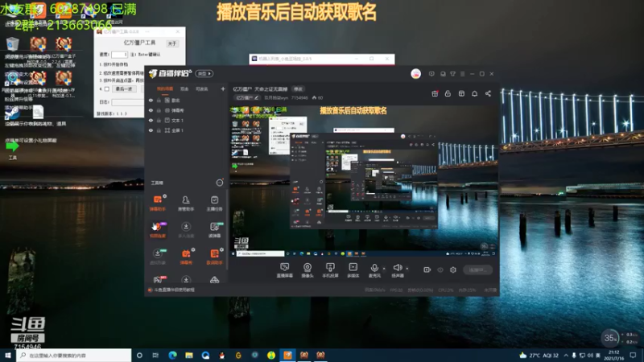Add a new scene with the plus button

point(223,88)
